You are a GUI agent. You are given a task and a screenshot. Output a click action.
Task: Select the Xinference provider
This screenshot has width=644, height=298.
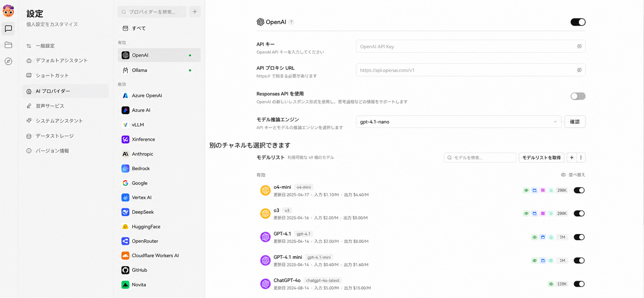pos(159,139)
